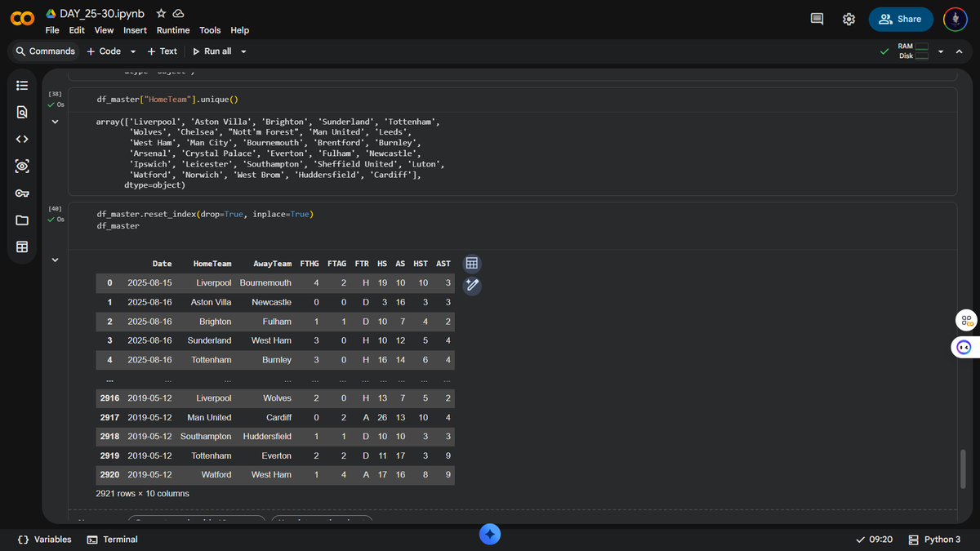980x551 pixels.
Task: Open the Table of contents sidebar icon
Action: (22, 85)
